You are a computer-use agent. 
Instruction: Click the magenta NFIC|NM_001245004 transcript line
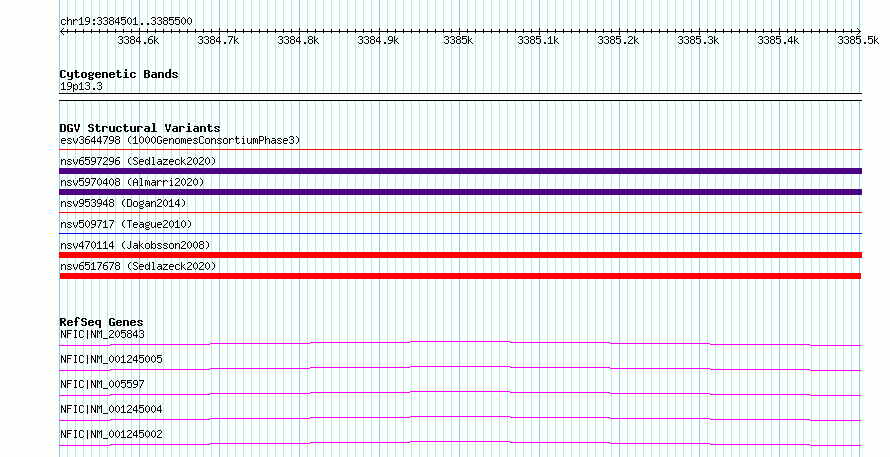460,418
